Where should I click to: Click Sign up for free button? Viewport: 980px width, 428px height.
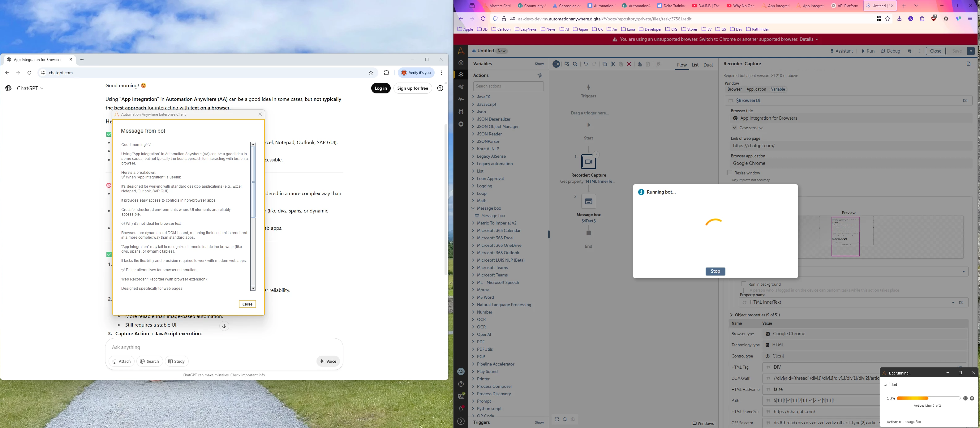point(412,88)
